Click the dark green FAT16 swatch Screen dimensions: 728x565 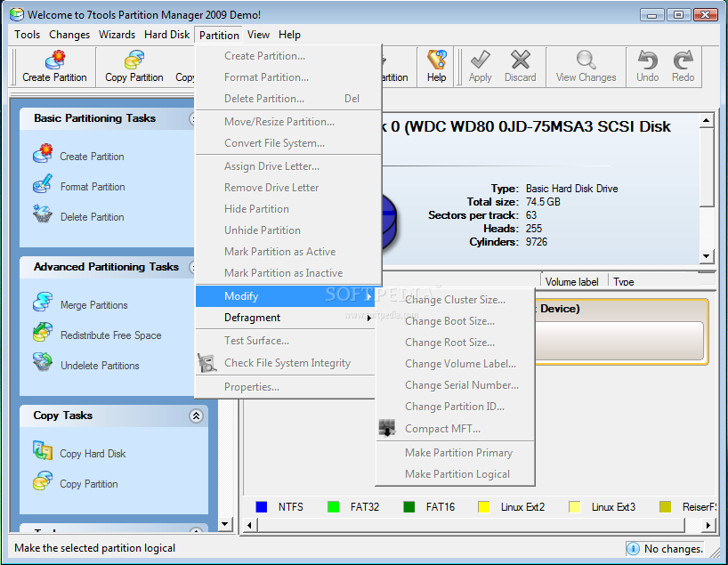[x=409, y=507]
